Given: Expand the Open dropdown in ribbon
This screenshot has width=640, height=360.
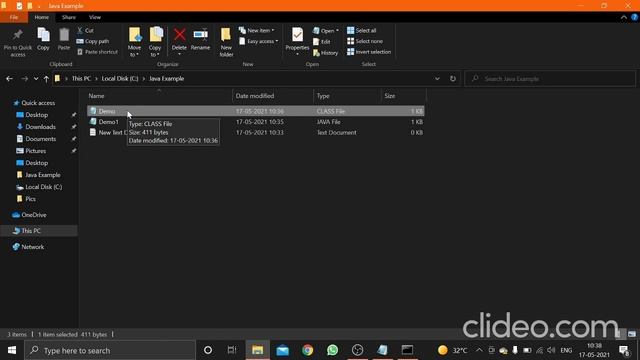Looking at the screenshot, I should coord(326,31).
